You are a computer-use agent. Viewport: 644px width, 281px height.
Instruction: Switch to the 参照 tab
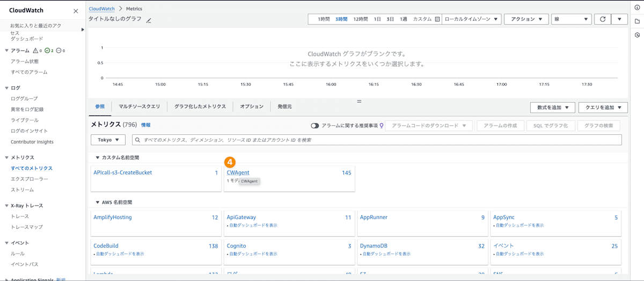100,106
